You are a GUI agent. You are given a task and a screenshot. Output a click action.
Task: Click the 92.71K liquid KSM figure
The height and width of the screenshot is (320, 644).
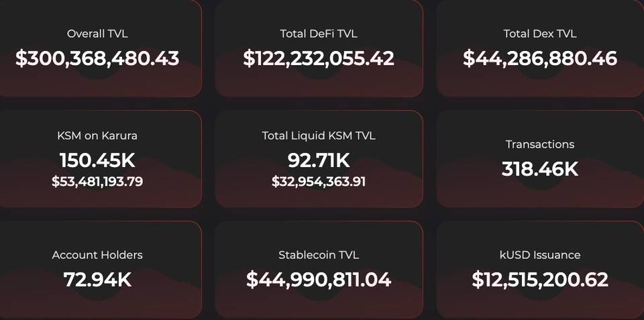pos(319,160)
